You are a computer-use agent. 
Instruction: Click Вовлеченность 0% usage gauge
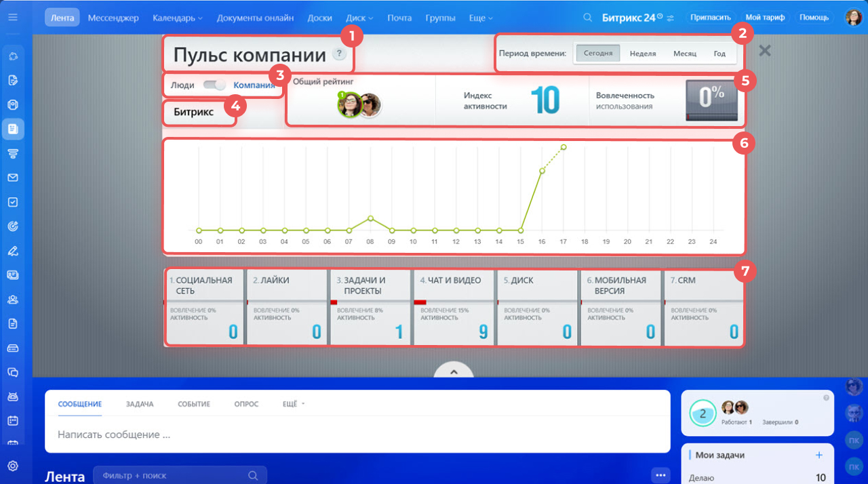(711, 100)
